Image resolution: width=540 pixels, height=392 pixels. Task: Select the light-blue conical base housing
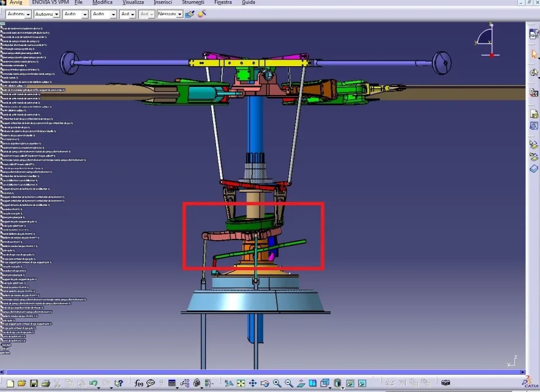coord(255,301)
